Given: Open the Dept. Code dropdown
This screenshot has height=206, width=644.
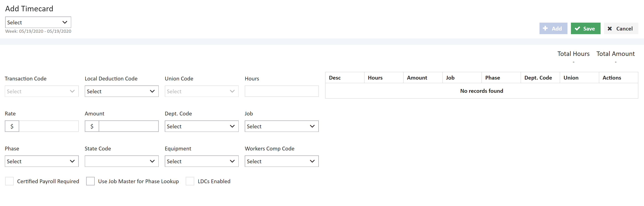Looking at the screenshot, I should [x=201, y=126].
